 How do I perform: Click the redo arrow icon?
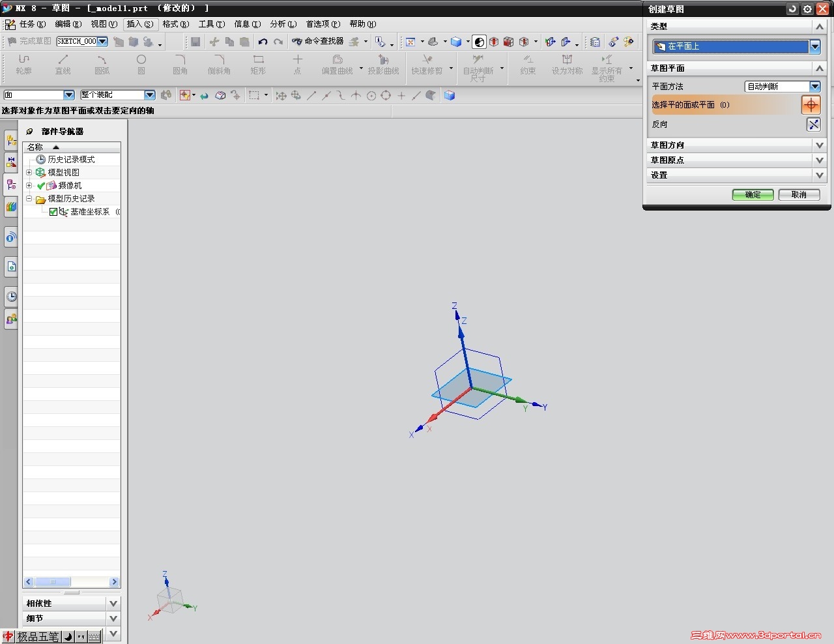(278, 42)
